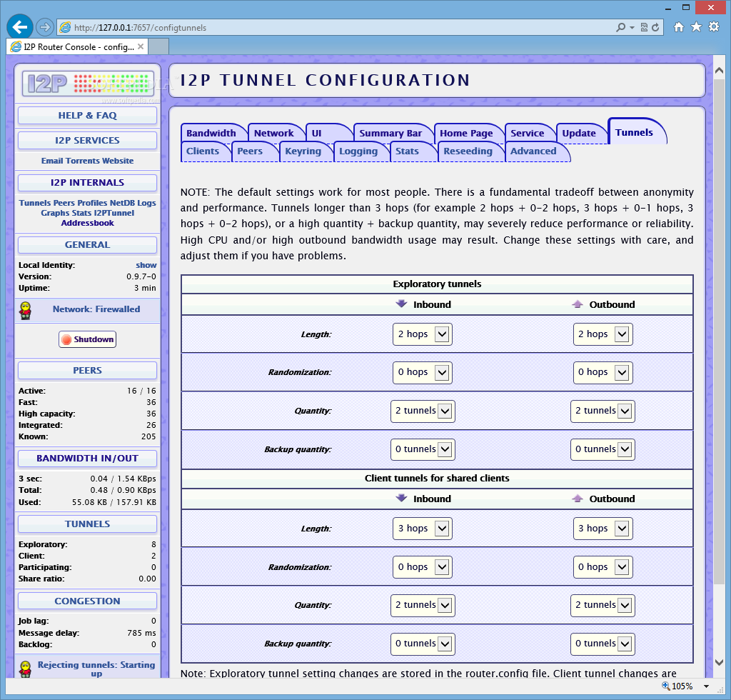Click the show link for Local Identity

tap(146, 265)
